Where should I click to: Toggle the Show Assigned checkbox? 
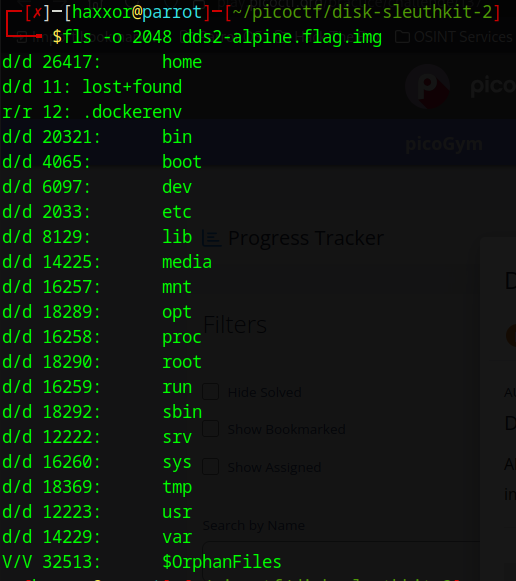click(x=210, y=467)
